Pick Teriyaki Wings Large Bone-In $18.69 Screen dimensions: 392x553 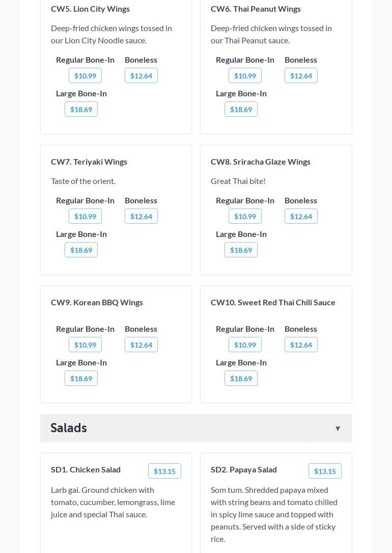[x=81, y=250]
